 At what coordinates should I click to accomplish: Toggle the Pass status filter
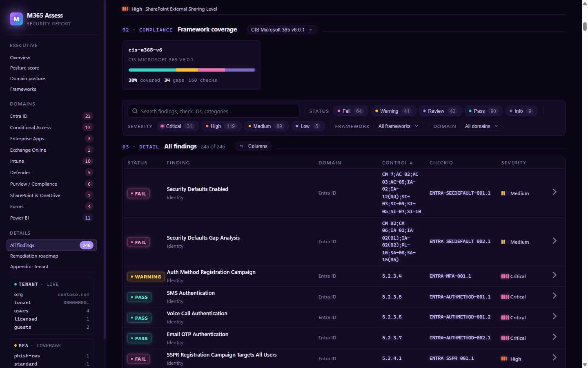point(483,111)
